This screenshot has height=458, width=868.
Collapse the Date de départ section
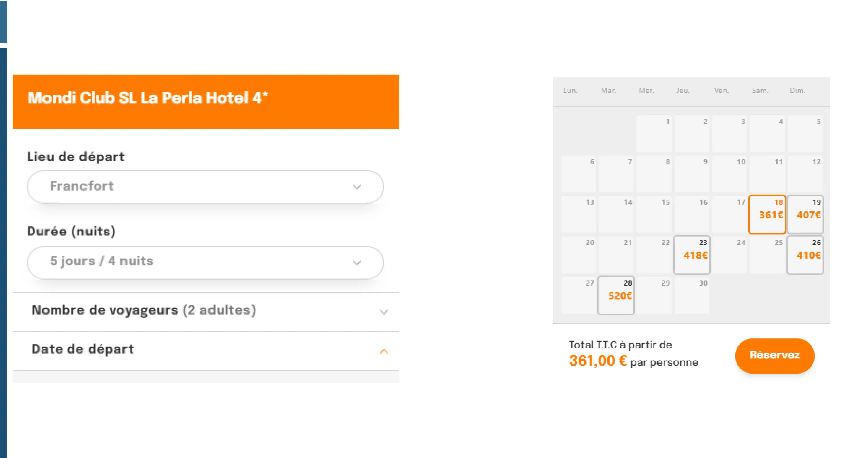(206, 350)
